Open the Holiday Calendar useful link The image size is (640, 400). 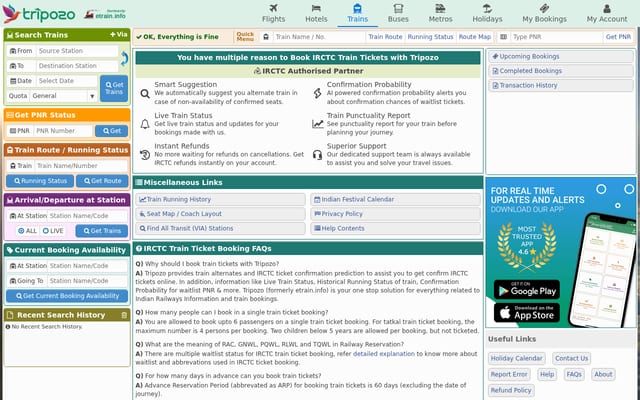(516, 358)
